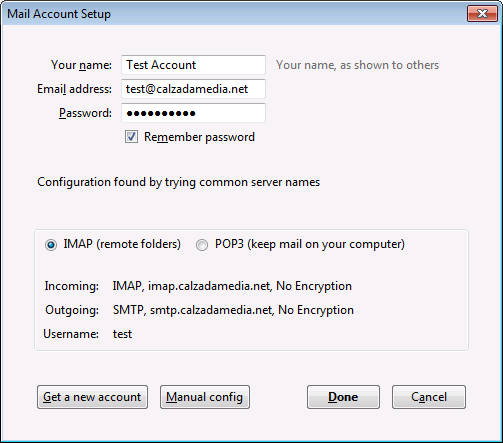Close the Mail Account Setup dialog
Image resolution: width=503 pixels, height=443 pixels.
click(482, 14)
